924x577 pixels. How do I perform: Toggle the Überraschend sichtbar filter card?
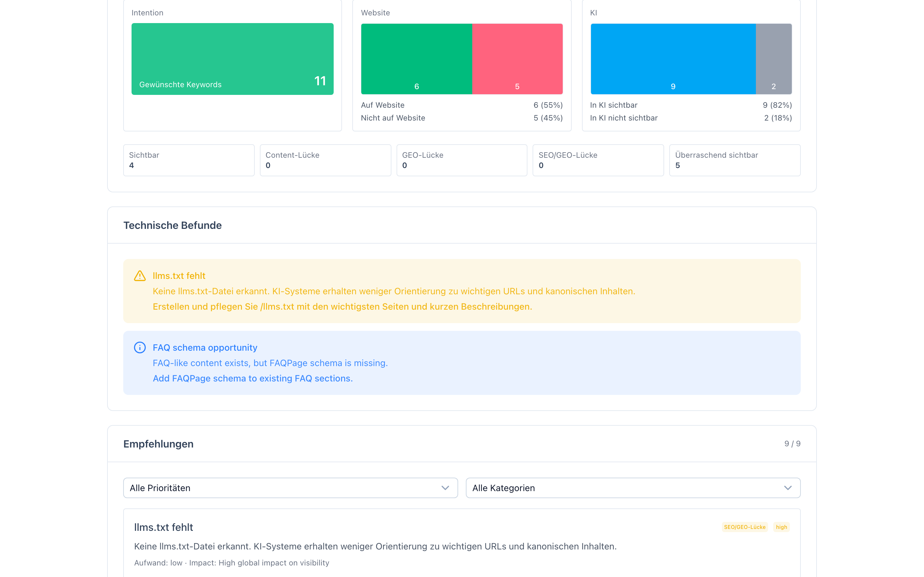734,160
